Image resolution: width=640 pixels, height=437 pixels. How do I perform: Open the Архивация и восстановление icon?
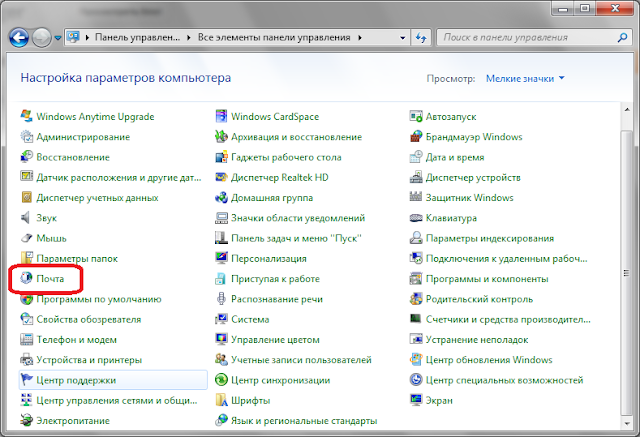pos(221,137)
